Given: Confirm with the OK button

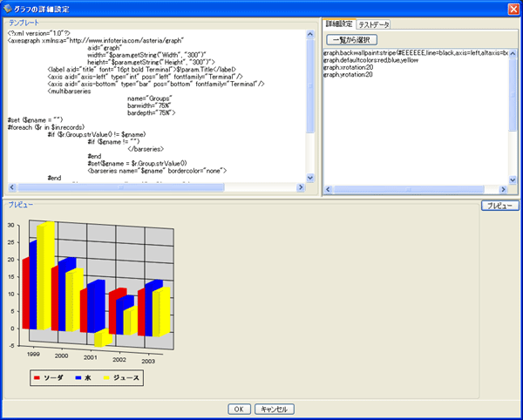Looking at the screenshot, I should pos(239,409).
